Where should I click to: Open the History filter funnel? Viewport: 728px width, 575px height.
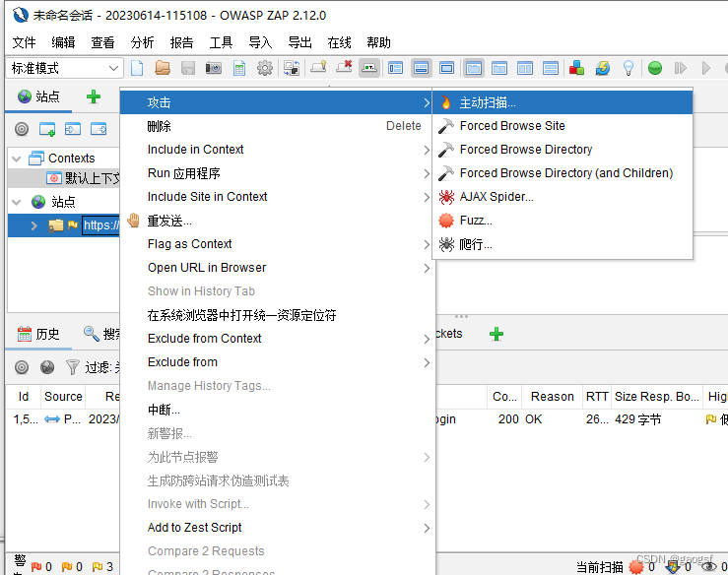tap(73, 367)
